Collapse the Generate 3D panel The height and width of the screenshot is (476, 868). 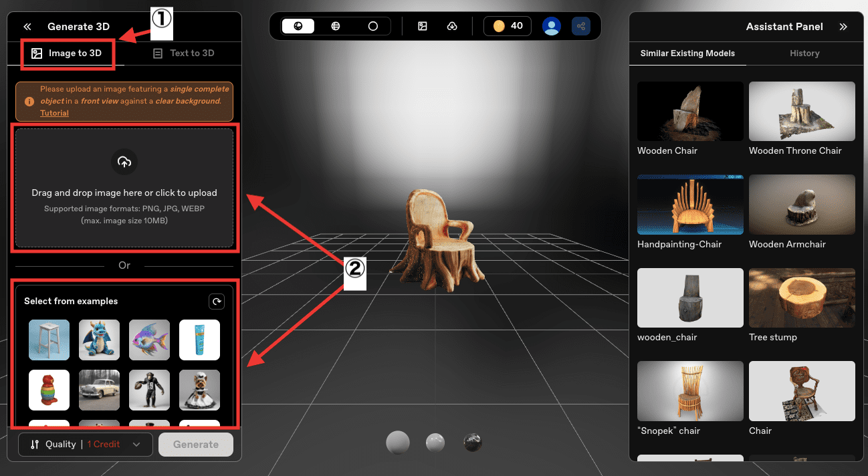[27, 27]
